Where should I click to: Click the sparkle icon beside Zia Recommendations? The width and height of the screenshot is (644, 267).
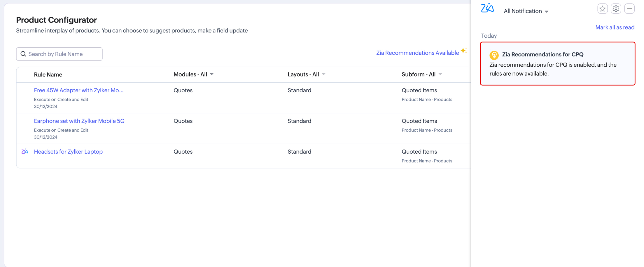click(x=464, y=51)
